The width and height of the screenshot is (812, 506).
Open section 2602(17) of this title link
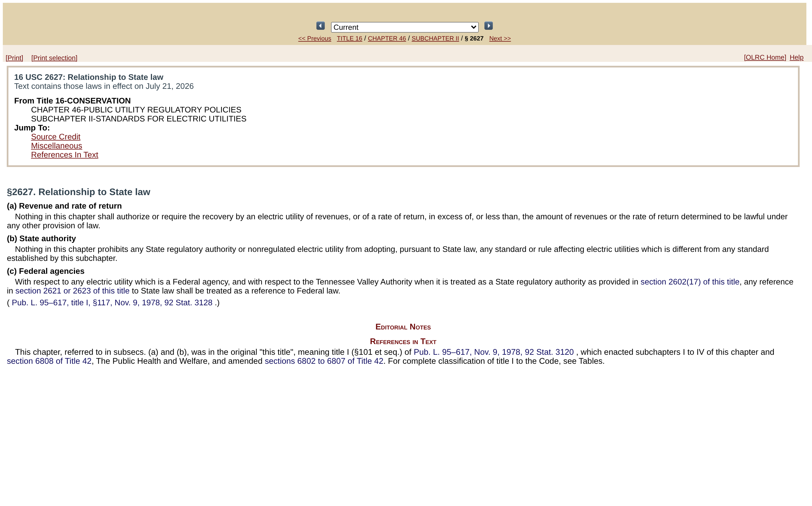tap(689, 282)
